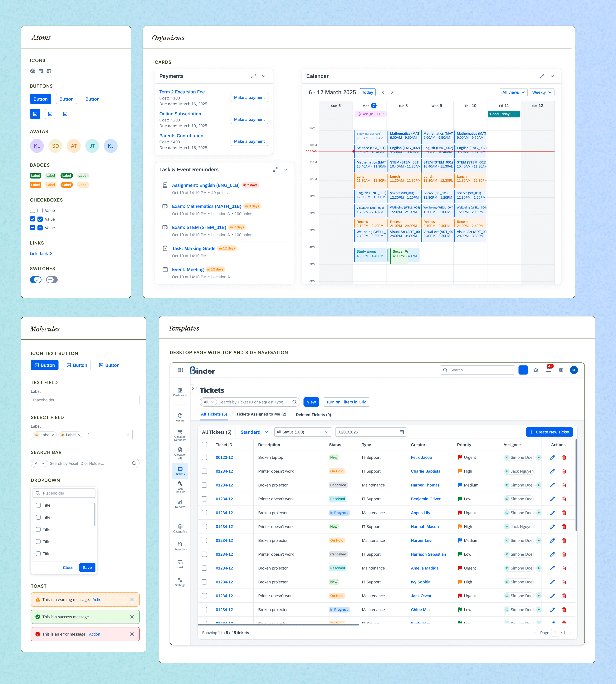Click the Save button in the dropdown
616x684 pixels.
click(x=87, y=568)
